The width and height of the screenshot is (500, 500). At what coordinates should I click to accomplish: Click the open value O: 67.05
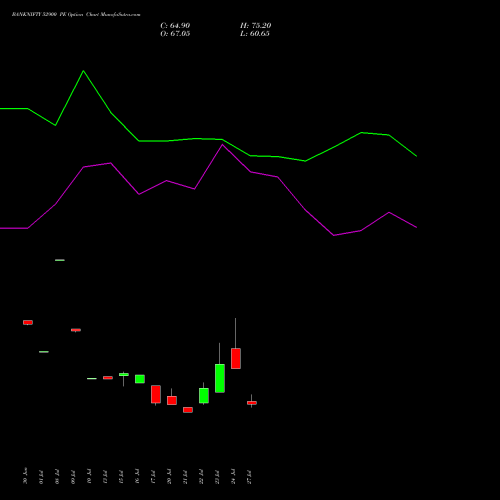click(175, 34)
